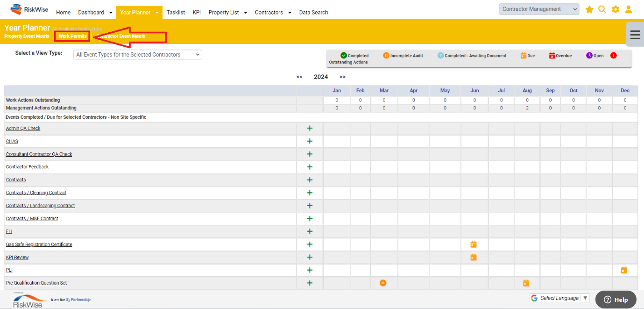
Task: Open the Select a View Type dropdown
Action: point(138,55)
